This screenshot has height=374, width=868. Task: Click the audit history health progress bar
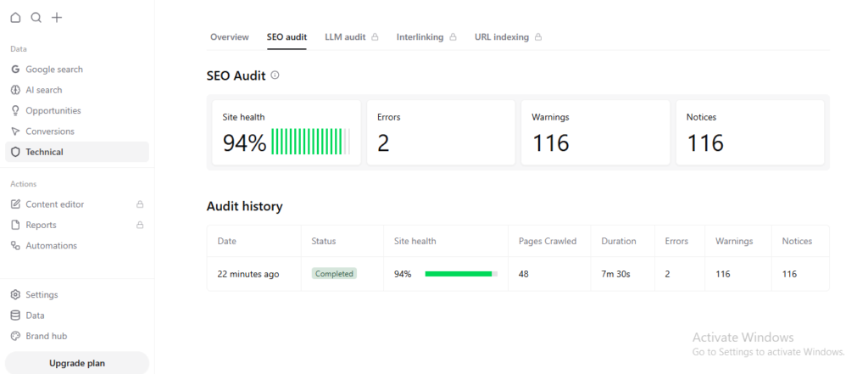click(460, 274)
